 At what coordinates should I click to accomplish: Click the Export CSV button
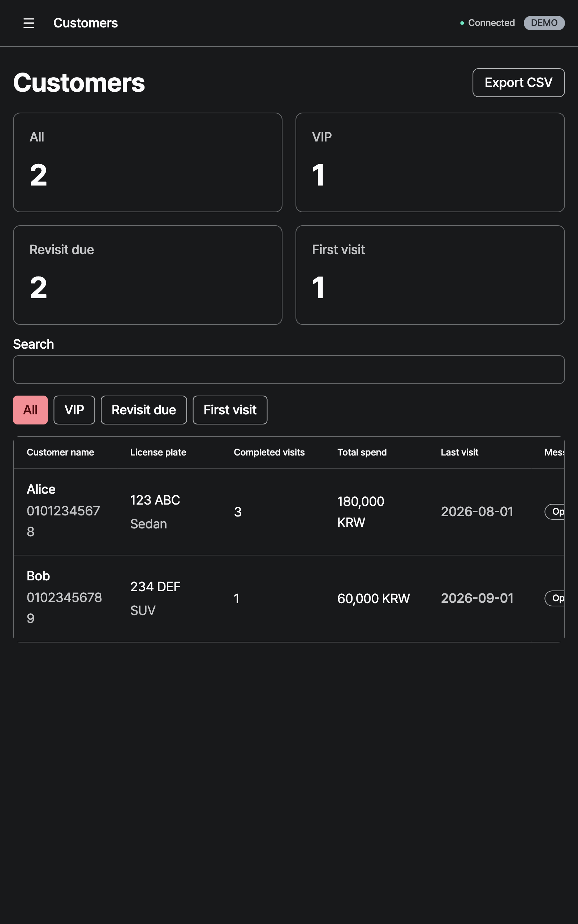[518, 82]
